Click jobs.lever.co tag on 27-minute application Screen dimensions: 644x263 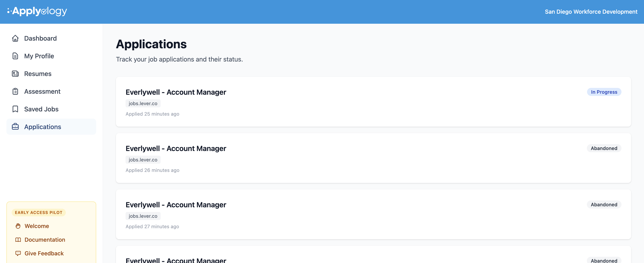[143, 216]
